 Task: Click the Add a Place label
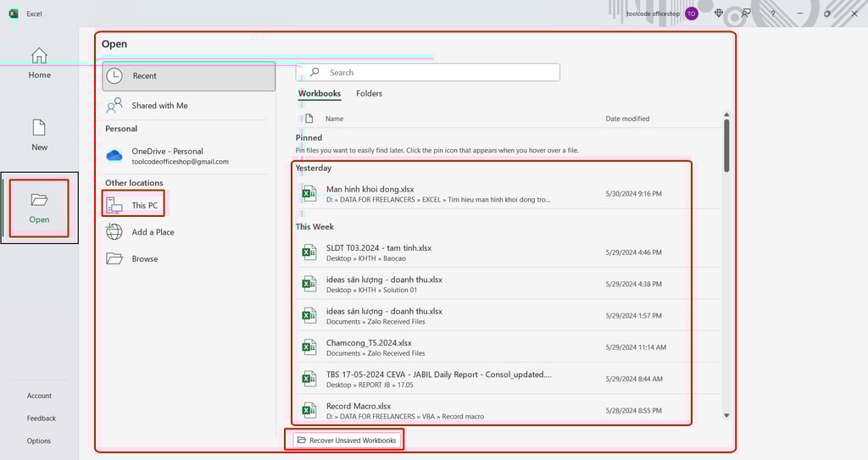pos(153,232)
